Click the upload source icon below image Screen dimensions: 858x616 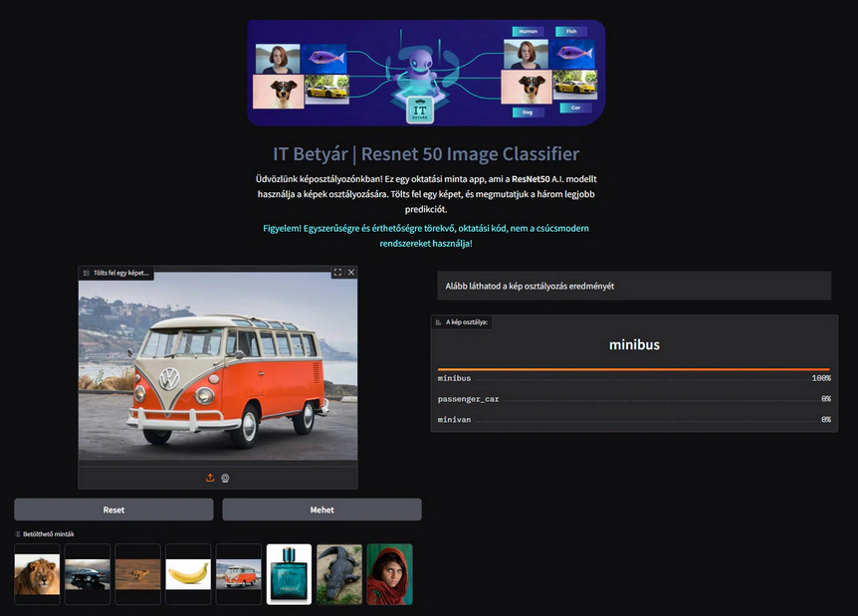(x=210, y=478)
